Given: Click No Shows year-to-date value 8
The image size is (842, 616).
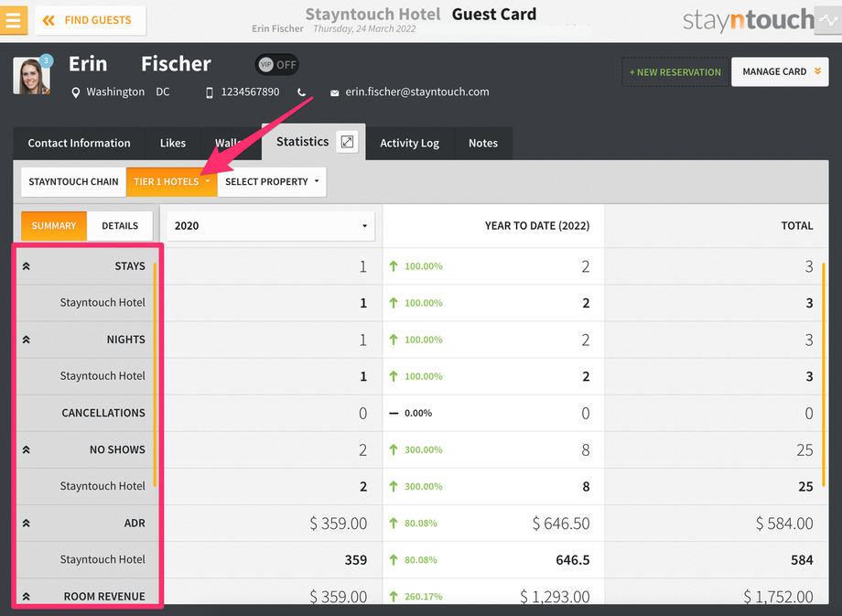Looking at the screenshot, I should [x=586, y=450].
